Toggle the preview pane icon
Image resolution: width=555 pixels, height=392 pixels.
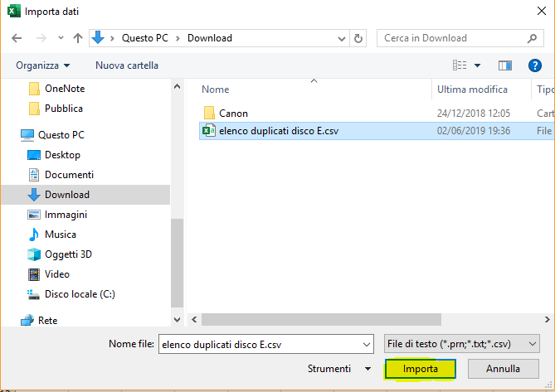[504, 65]
